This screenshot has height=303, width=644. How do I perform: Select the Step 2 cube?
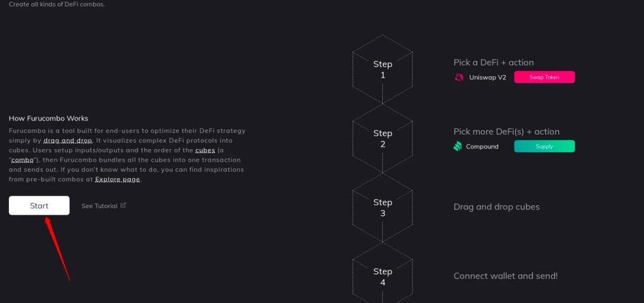[x=382, y=138]
